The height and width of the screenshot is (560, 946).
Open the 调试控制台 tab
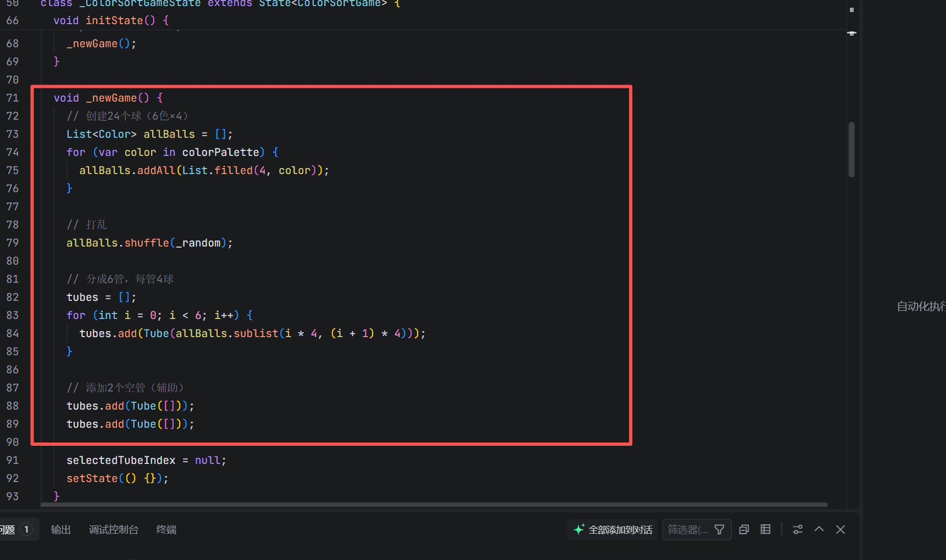114,529
